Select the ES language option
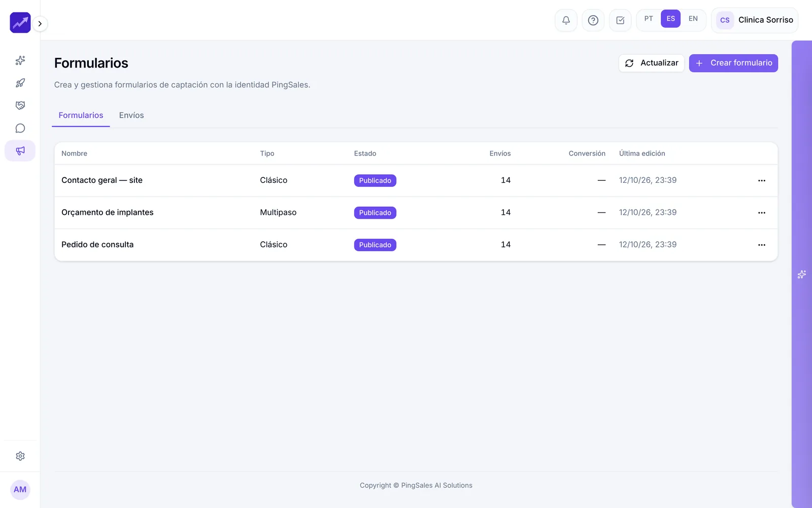Viewport: 812px width, 508px height. coord(670,19)
